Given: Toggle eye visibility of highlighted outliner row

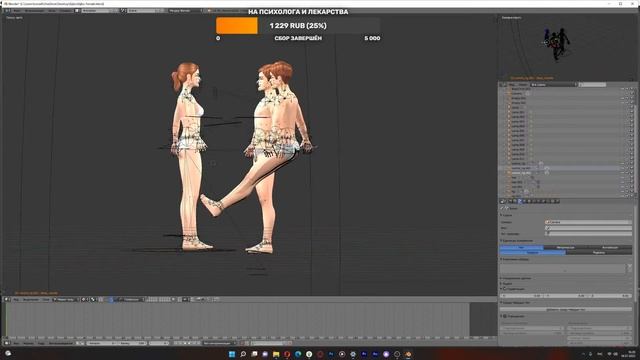Looking at the screenshot, I should [623, 168].
